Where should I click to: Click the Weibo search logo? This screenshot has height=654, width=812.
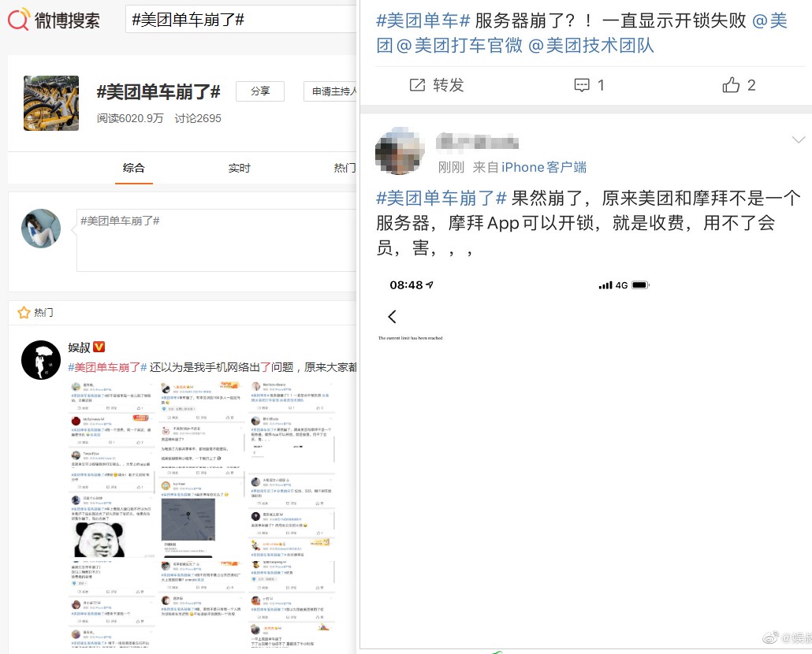pyautogui.click(x=54, y=20)
